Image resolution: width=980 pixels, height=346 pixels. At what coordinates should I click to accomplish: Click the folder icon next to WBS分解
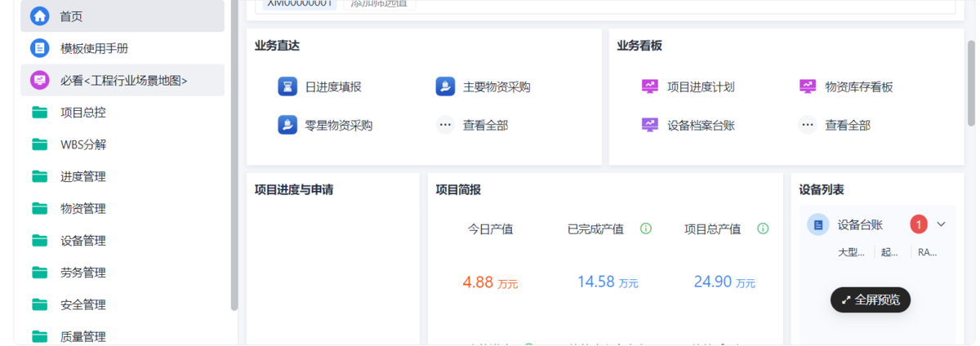pyautogui.click(x=40, y=144)
